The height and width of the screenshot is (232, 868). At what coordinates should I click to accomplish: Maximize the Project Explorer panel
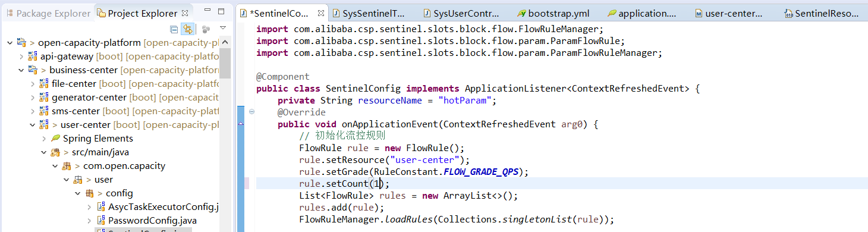click(221, 11)
